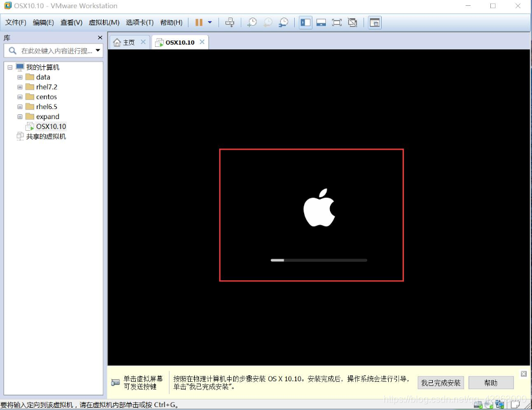Click the keyboard icon in hint bar
Viewport: 532px width, 410px height.
pos(115,382)
